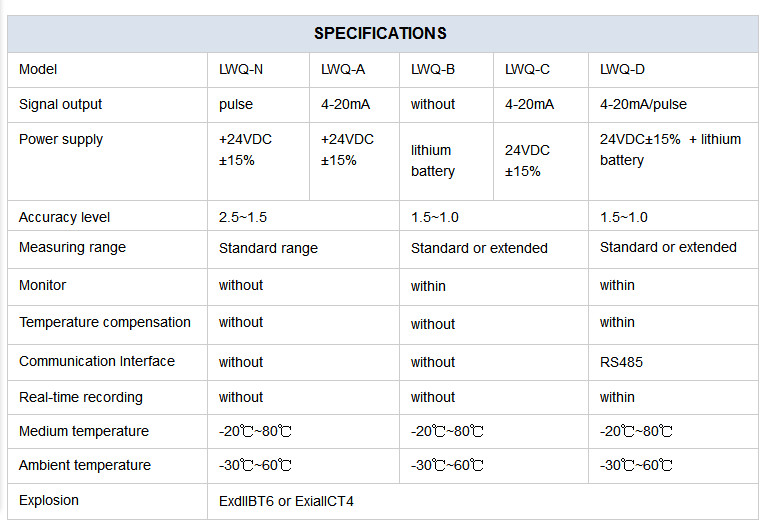Click the ExdIIBT6 or ExiaIICT4 explosion value
The image size is (768, 530).
coord(286,502)
